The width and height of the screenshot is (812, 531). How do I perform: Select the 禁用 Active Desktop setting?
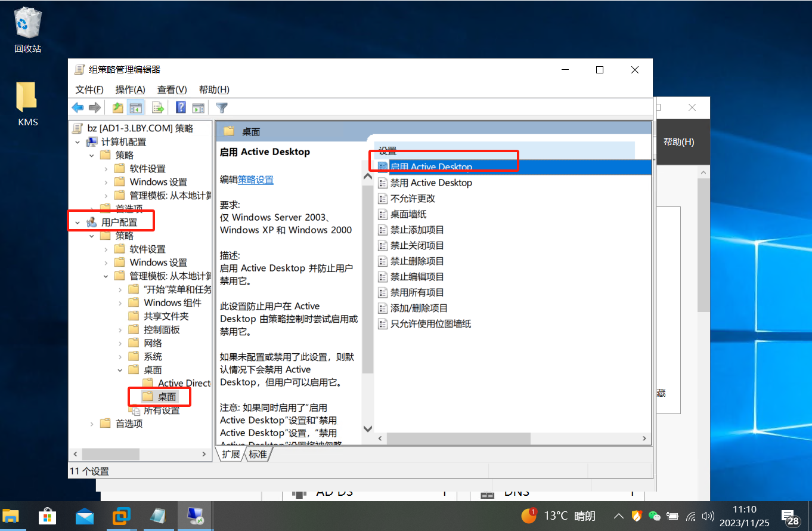pos(425,183)
